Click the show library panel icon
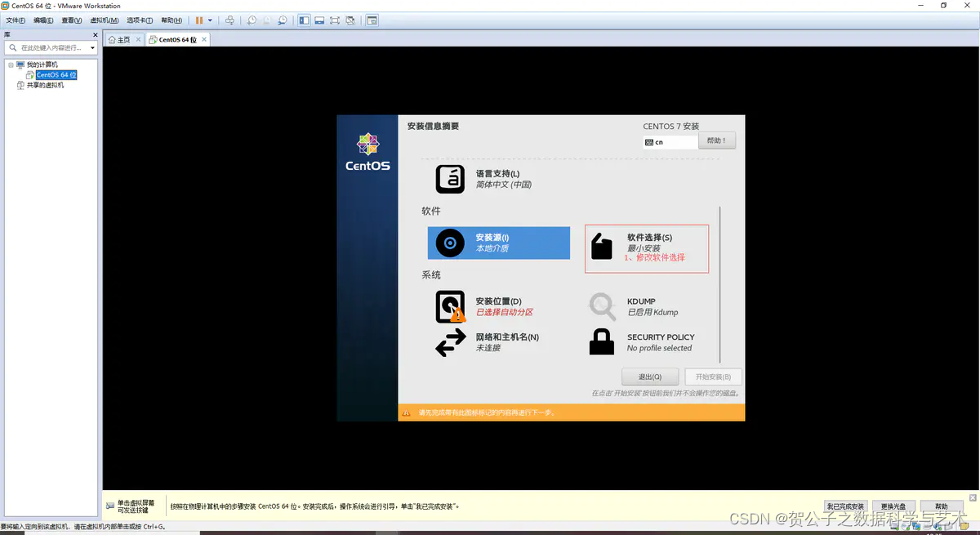Screen dimensions: 980x535 click(302, 20)
